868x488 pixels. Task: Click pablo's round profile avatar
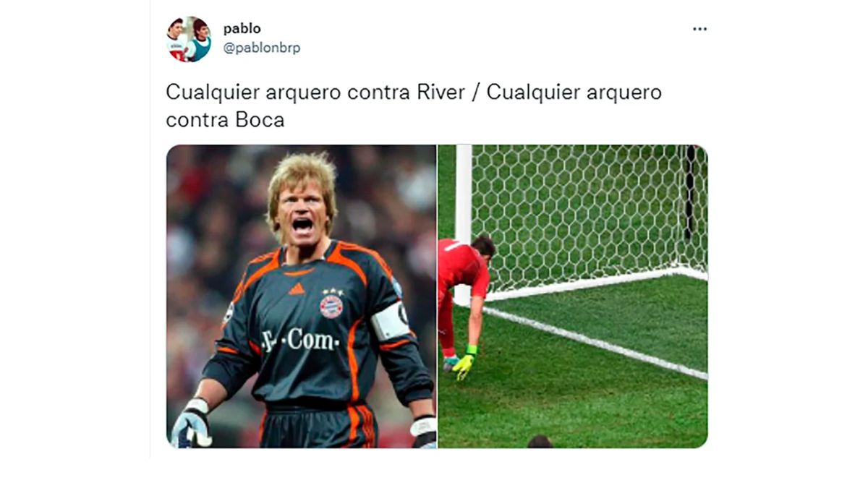point(189,39)
